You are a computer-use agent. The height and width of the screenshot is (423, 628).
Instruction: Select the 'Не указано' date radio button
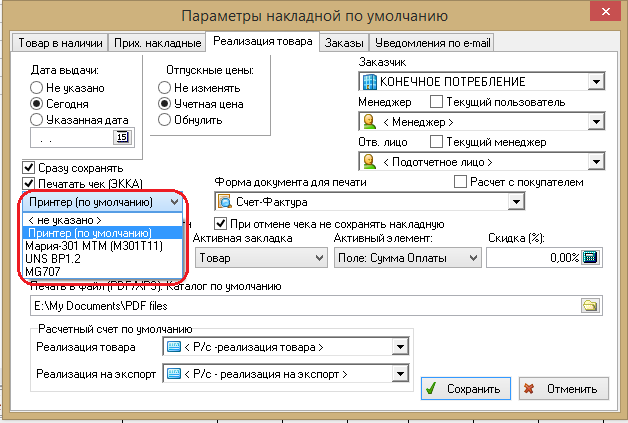click(x=37, y=87)
